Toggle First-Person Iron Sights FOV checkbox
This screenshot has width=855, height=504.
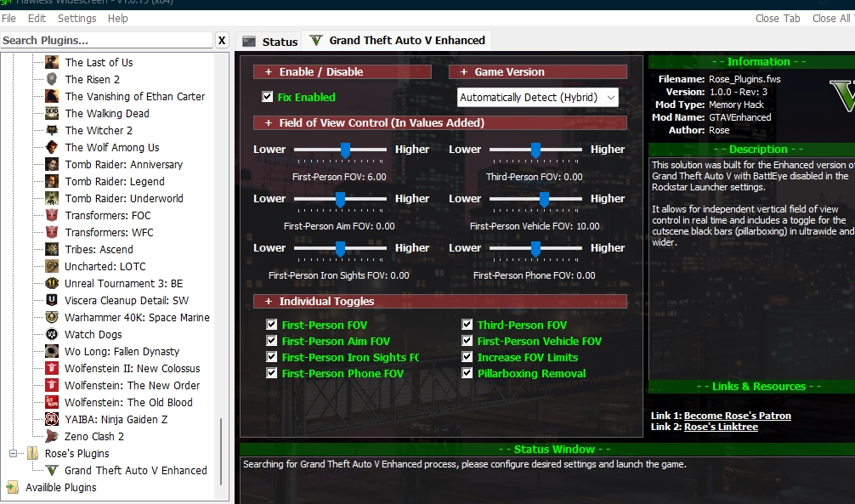[x=272, y=356]
